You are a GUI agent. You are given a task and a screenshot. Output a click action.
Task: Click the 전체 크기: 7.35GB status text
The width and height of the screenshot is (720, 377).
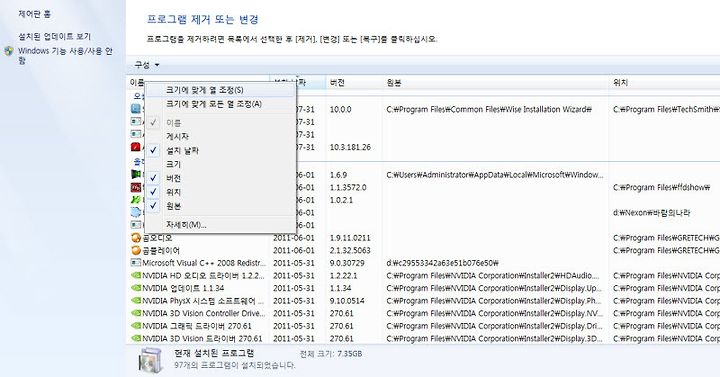point(331,354)
